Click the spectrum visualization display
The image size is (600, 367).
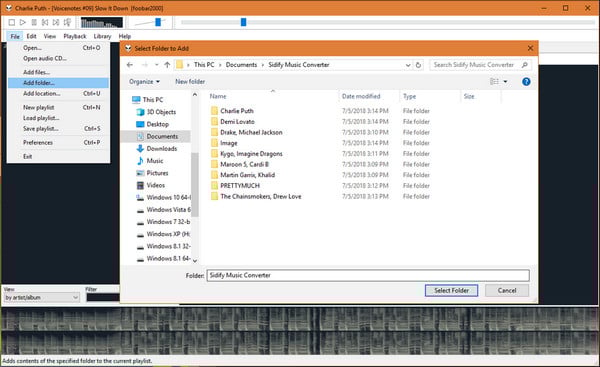click(102, 23)
